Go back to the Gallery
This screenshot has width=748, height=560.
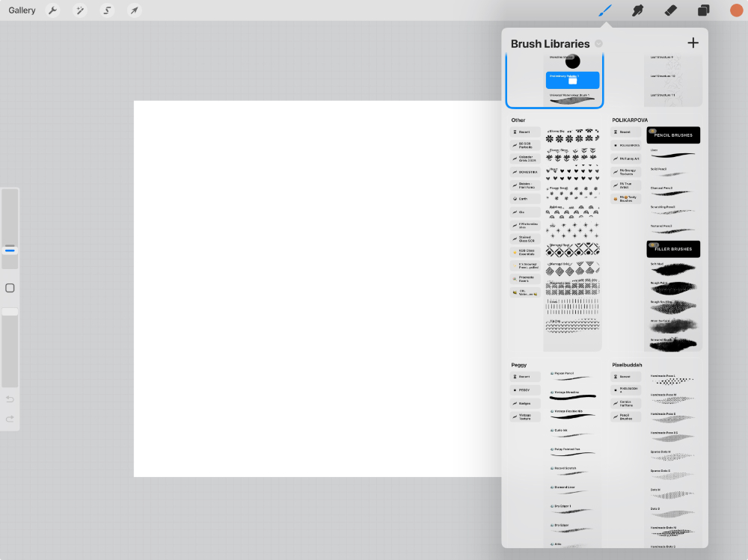[22, 10]
